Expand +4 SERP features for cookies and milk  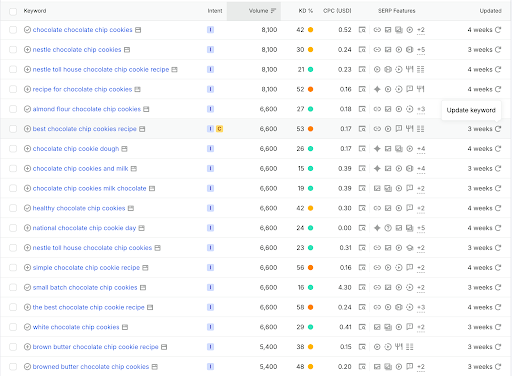[421, 169]
